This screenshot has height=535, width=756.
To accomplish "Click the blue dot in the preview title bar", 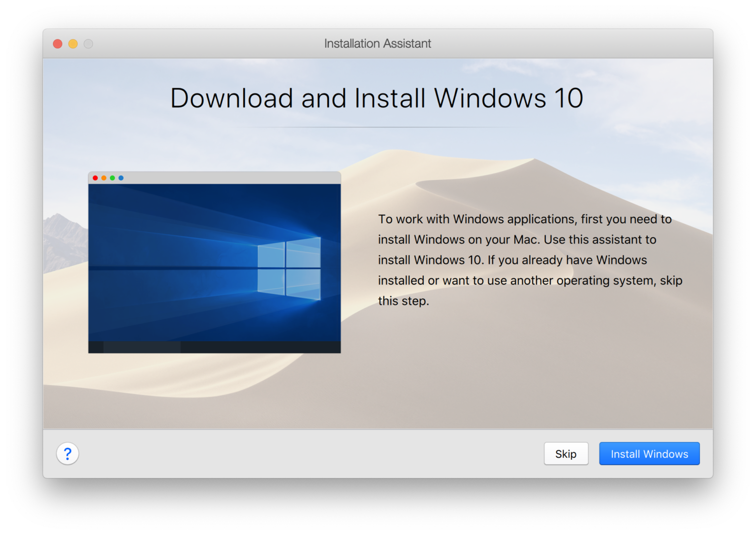I will point(121,178).
